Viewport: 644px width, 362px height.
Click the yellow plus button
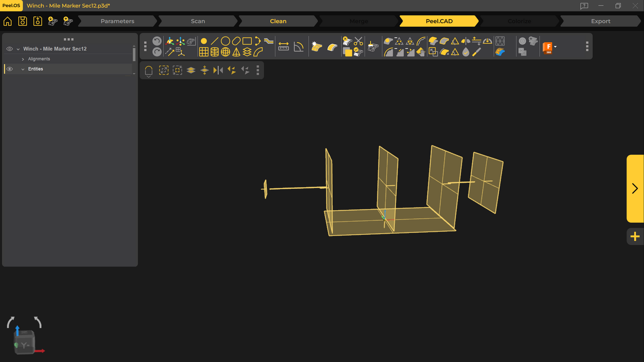[x=635, y=236]
